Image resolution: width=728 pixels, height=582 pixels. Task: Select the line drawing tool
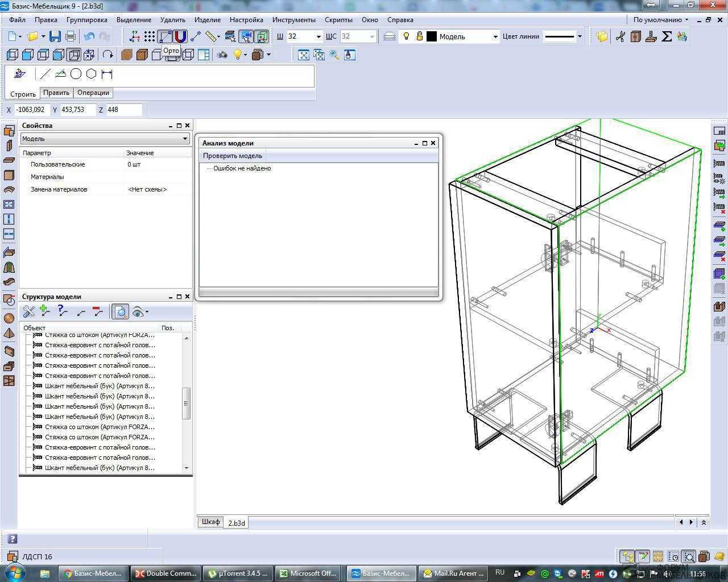tap(45, 74)
